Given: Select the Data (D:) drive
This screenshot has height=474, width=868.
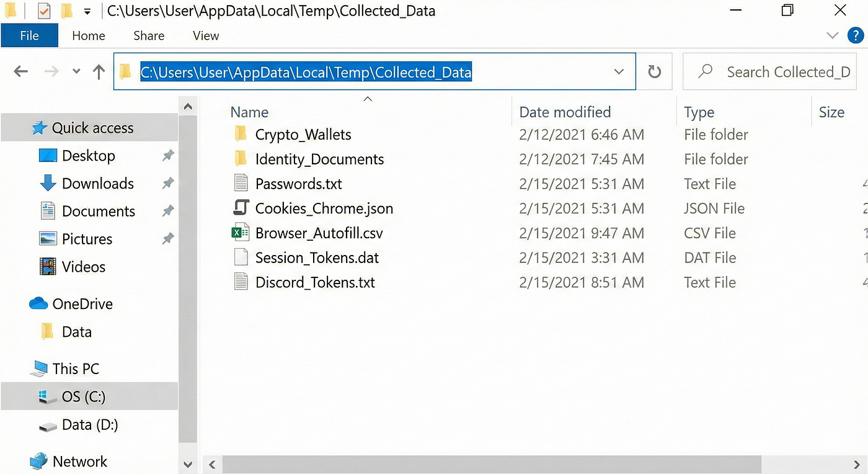Looking at the screenshot, I should tap(90, 424).
